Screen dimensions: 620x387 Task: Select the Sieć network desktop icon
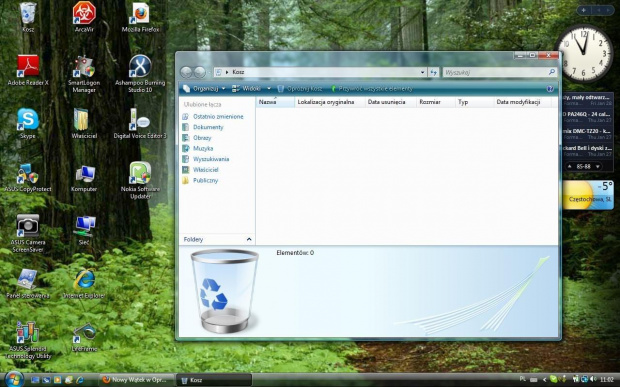click(x=84, y=230)
